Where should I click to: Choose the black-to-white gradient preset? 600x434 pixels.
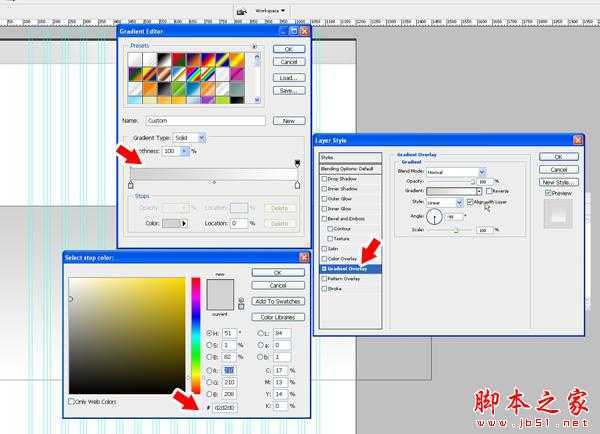(x=164, y=59)
